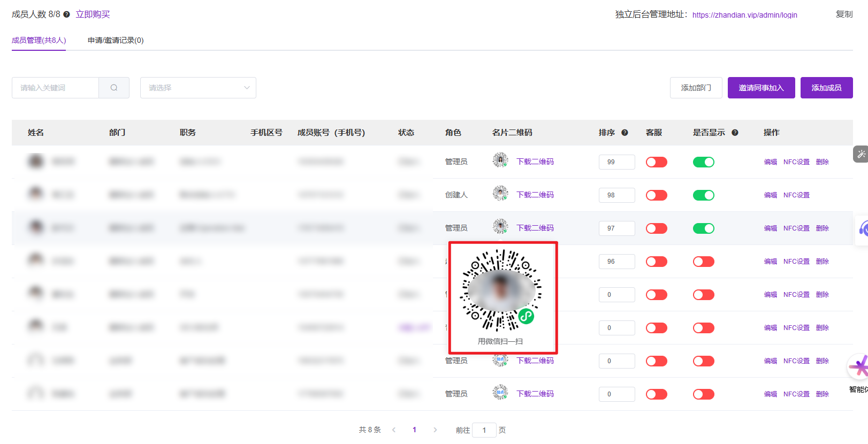
Task: Turn off 是否显示 for the sort 99 row
Action: coord(704,162)
